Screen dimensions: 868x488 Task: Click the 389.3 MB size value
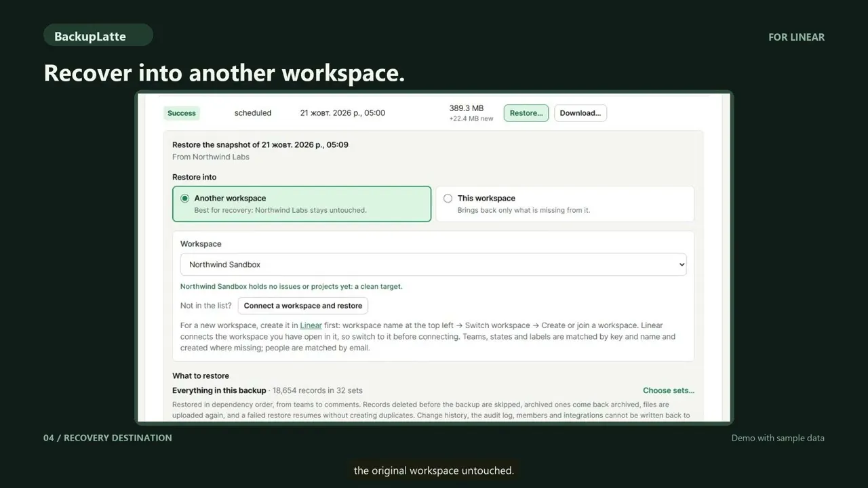pos(467,108)
